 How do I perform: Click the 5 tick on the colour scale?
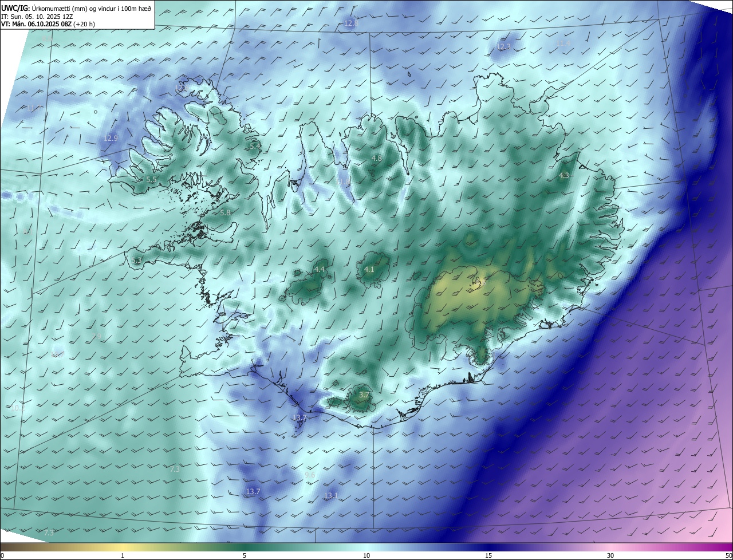pyautogui.click(x=245, y=556)
